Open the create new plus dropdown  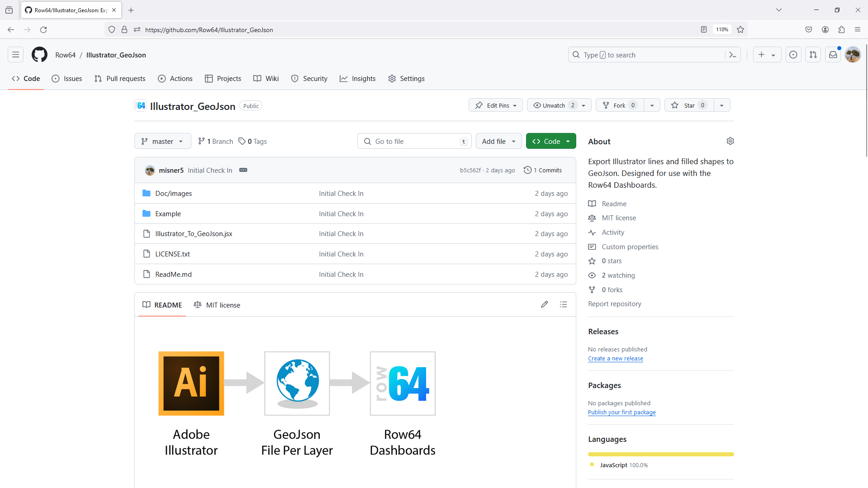tap(767, 55)
